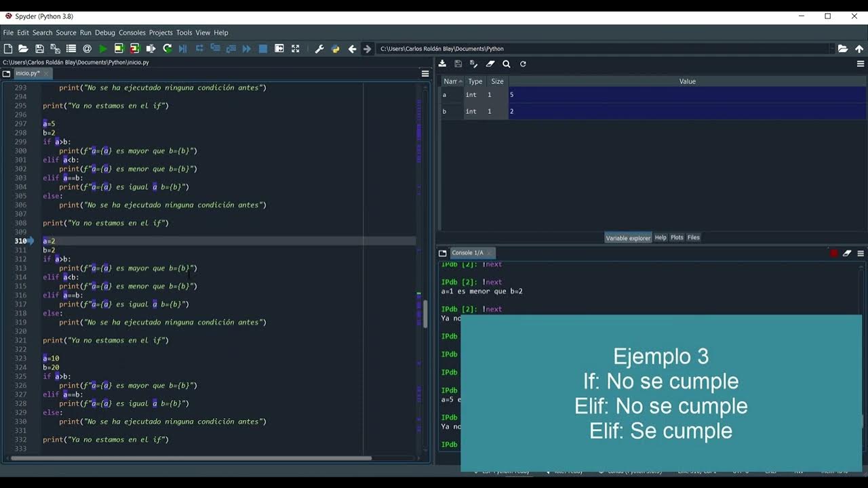The image size is (868, 488).
Task: Create a new file with the toolbar icon
Action: (x=8, y=49)
